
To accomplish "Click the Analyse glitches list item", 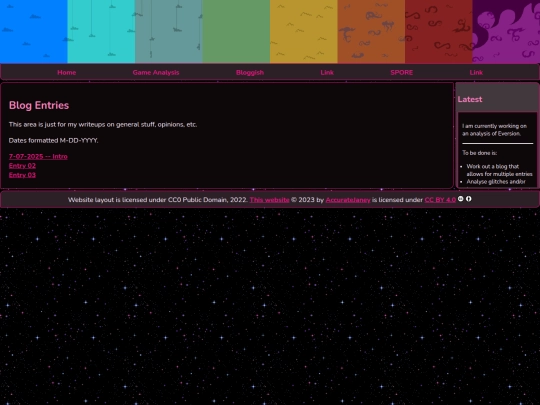I will (x=496, y=182).
